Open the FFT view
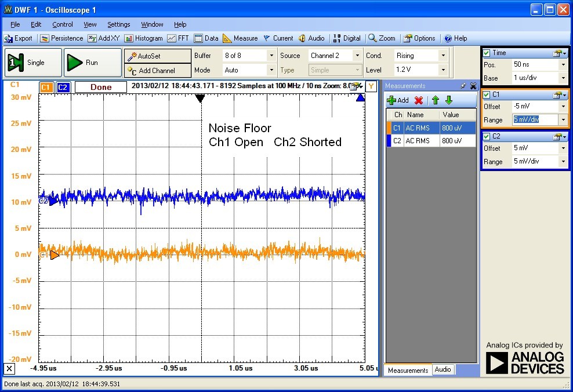The height and width of the screenshot is (392, 573). pyautogui.click(x=178, y=38)
